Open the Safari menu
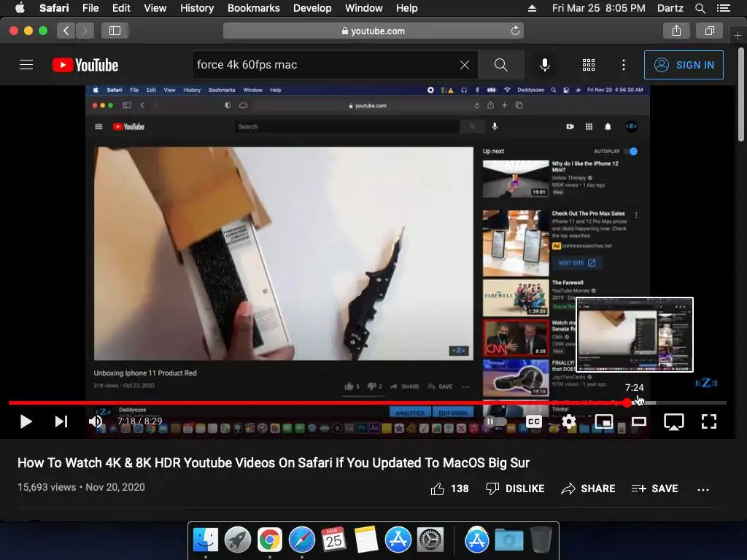This screenshot has width=747, height=560. (54, 8)
